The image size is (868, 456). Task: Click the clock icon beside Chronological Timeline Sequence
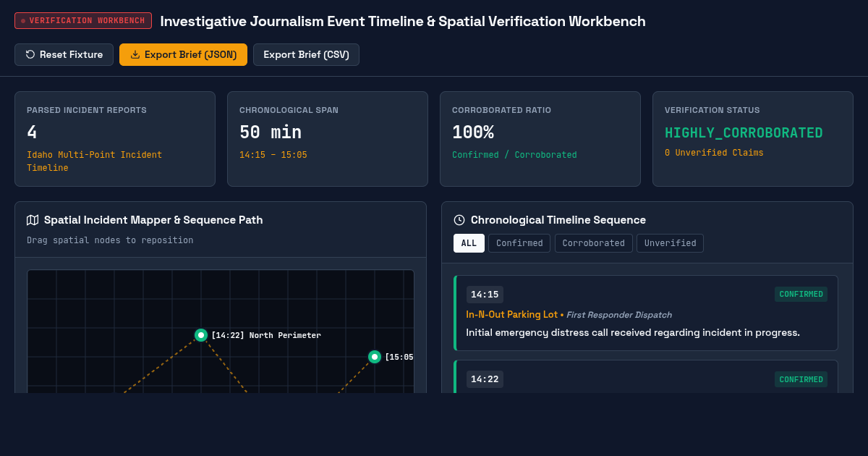[x=459, y=220]
